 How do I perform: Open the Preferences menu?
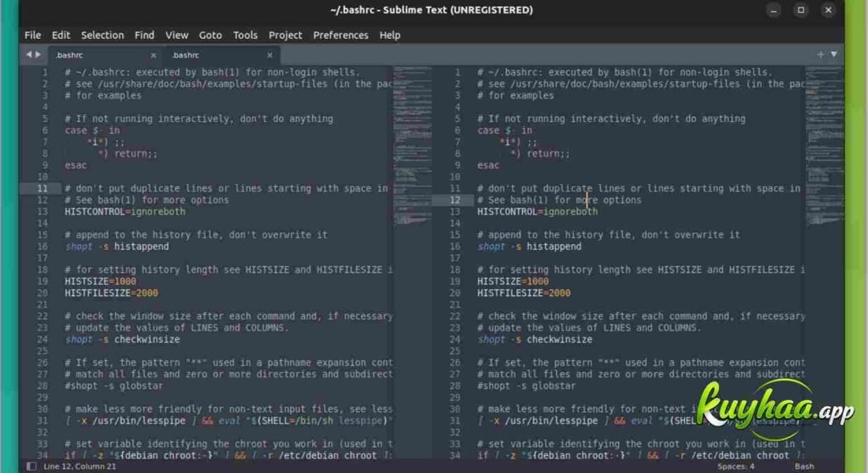pos(341,35)
